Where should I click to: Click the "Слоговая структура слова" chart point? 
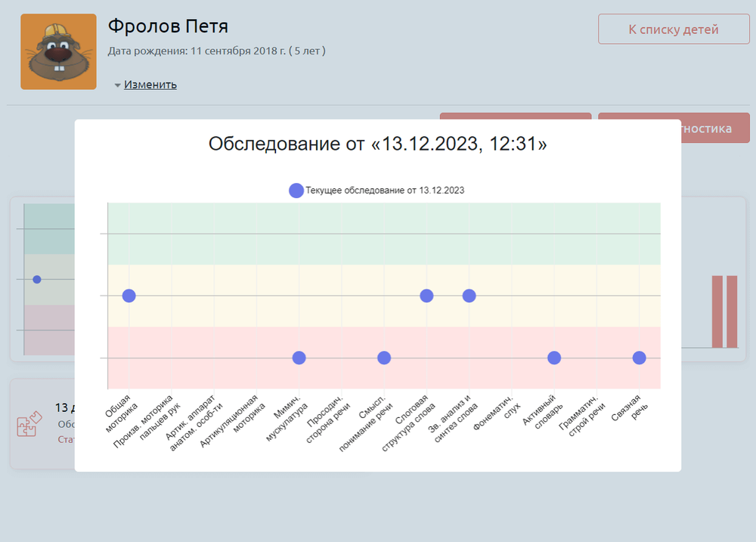tap(426, 296)
